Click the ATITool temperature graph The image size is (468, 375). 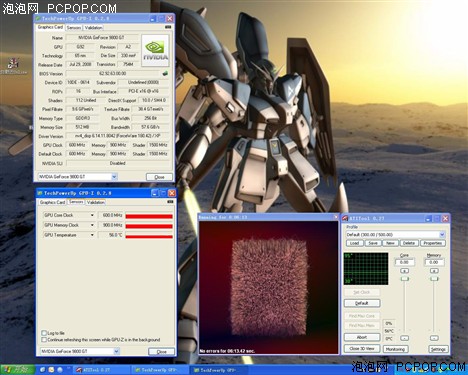pyautogui.click(x=366, y=269)
